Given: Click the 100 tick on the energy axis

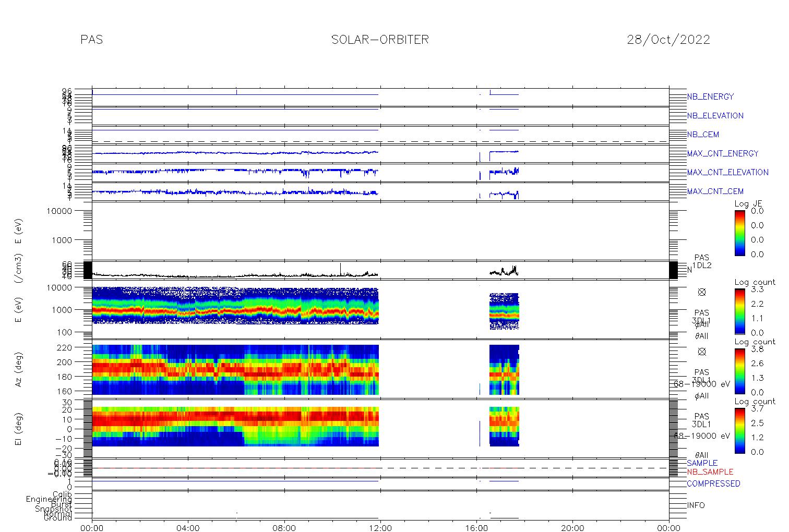Looking at the screenshot, I should pyautogui.click(x=65, y=332).
